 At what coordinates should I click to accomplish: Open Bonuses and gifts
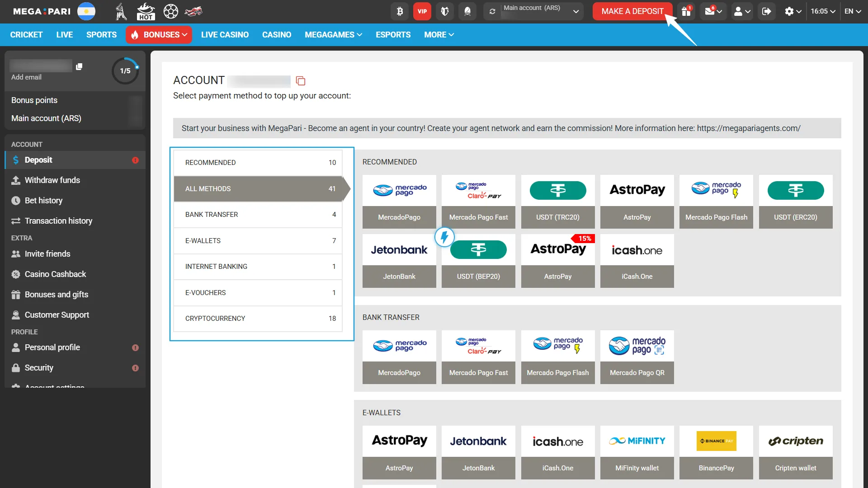pos(75,295)
